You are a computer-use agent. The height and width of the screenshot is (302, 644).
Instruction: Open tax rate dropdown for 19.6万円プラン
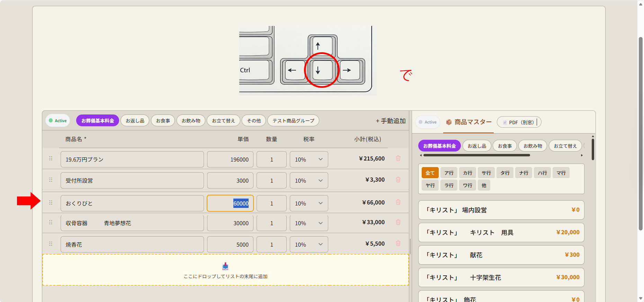[309, 159]
